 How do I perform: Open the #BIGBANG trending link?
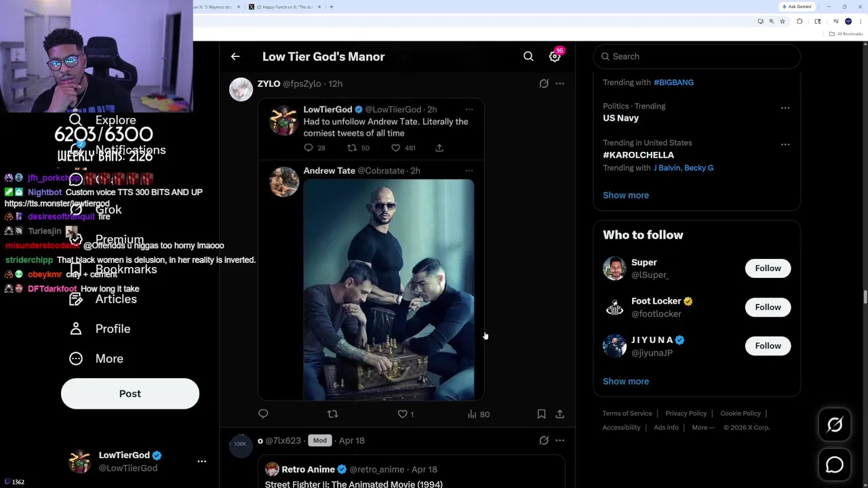673,82
